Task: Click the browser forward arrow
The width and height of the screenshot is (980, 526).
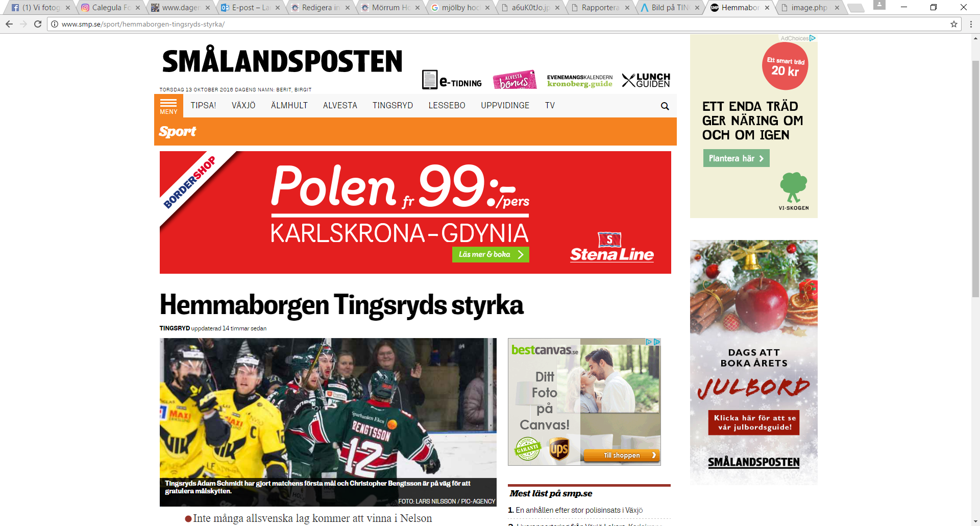Action: point(23,24)
